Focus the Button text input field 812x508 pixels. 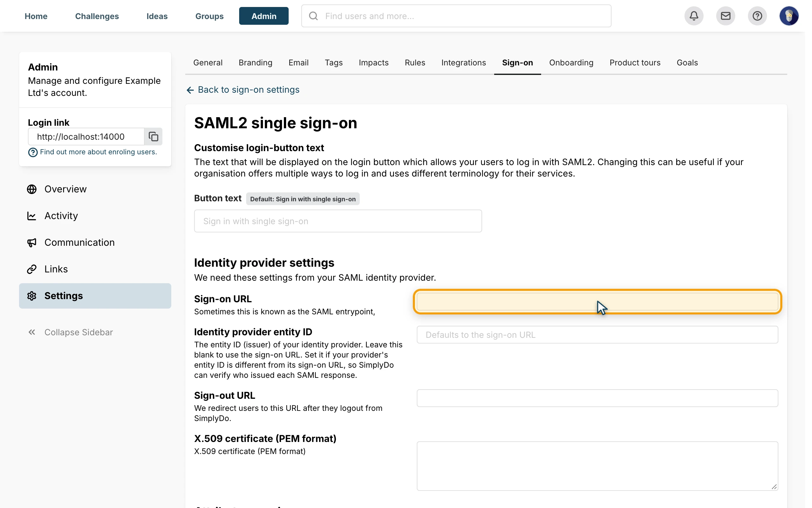tap(338, 221)
